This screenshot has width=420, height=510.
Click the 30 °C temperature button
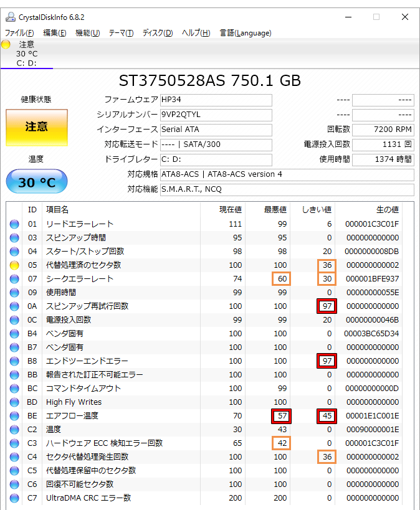click(36, 182)
